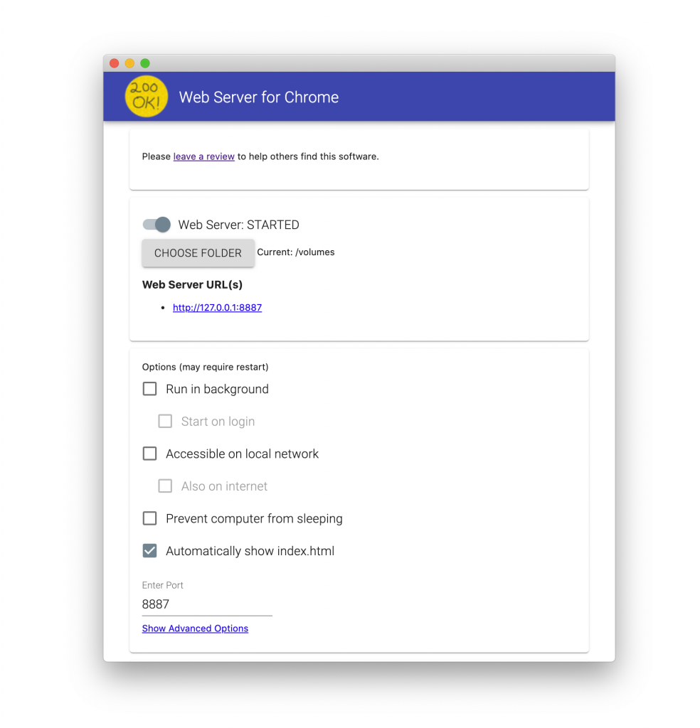Enable Prevent computer from sleeping

click(149, 518)
